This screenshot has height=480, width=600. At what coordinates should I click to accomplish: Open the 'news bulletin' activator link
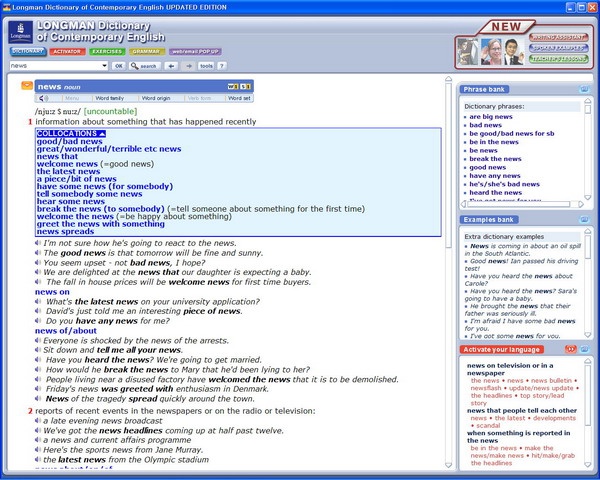551,380
